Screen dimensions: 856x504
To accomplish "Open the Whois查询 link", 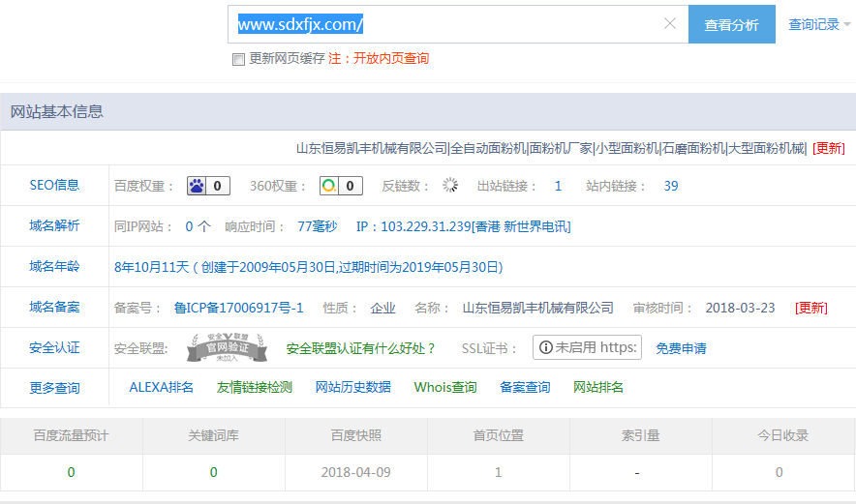I will (x=445, y=387).
